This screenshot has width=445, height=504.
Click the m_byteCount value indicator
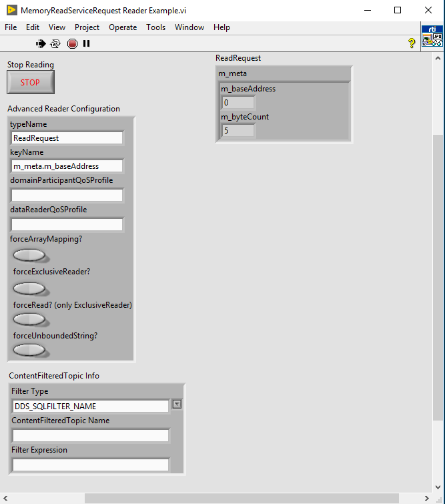coord(238,131)
